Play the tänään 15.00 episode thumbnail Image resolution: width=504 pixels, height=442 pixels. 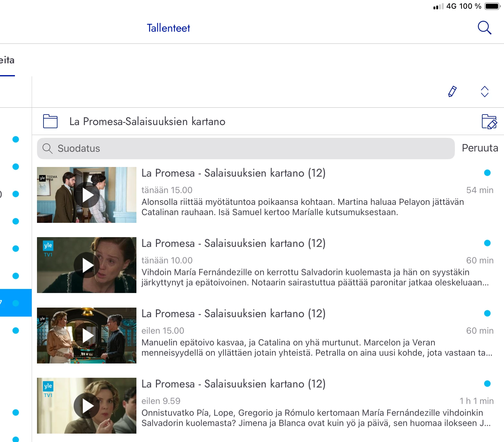pyautogui.click(x=87, y=195)
